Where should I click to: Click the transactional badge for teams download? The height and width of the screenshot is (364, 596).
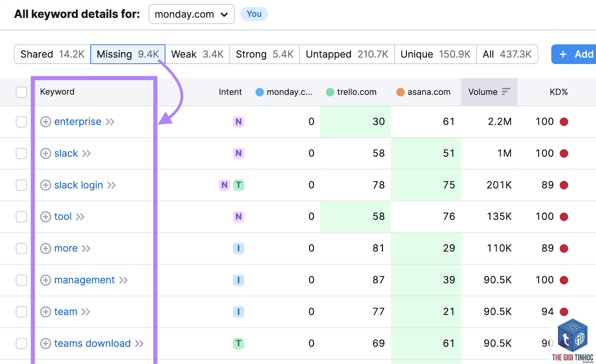coord(238,344)
